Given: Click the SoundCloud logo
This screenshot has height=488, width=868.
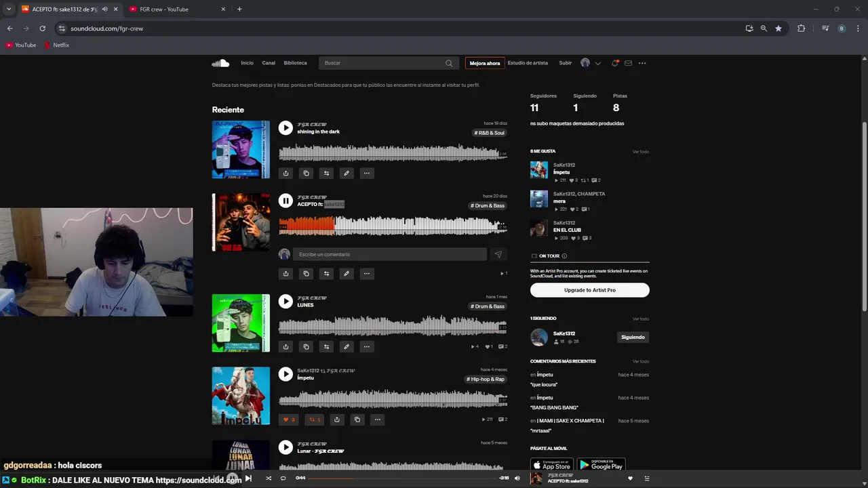Looking at the screenshot, I should click(220, 63).
